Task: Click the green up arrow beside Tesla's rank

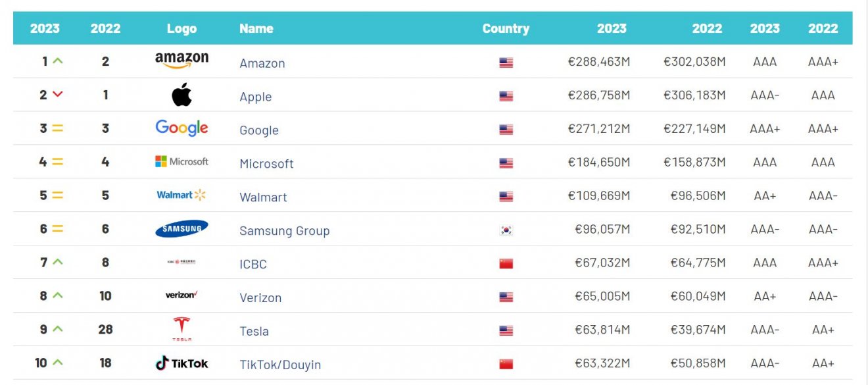Action: pyautogui.click(x=57, y=328)
